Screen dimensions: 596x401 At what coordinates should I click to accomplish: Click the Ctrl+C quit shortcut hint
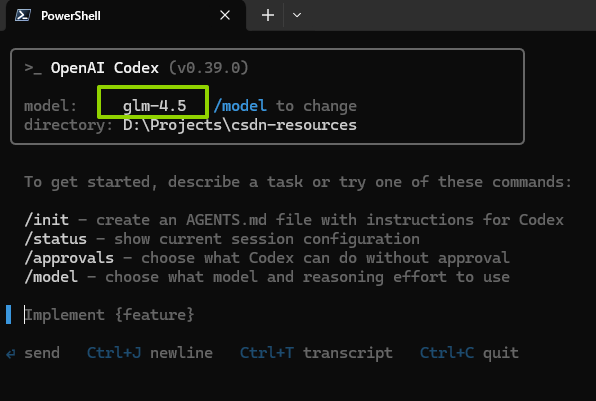coord(469,353)
